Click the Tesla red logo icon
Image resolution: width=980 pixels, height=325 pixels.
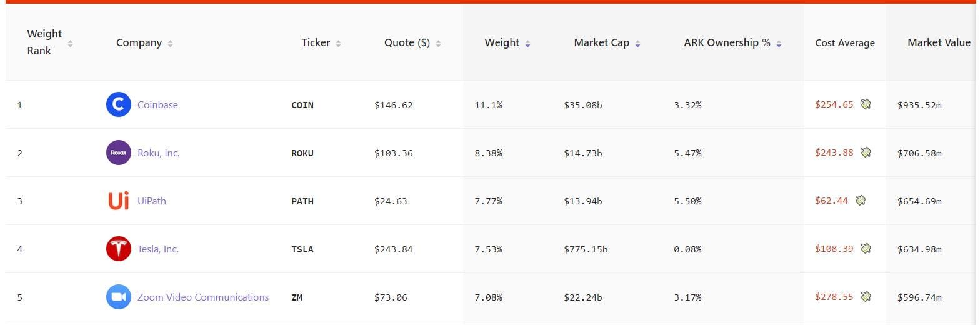coord(119,249)
